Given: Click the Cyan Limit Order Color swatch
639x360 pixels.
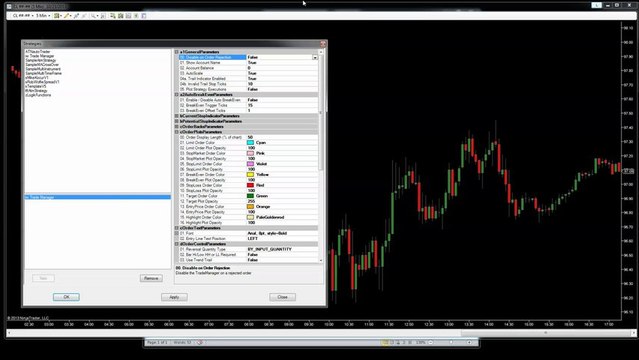Looking at the screenshot, I should (250, 143).
